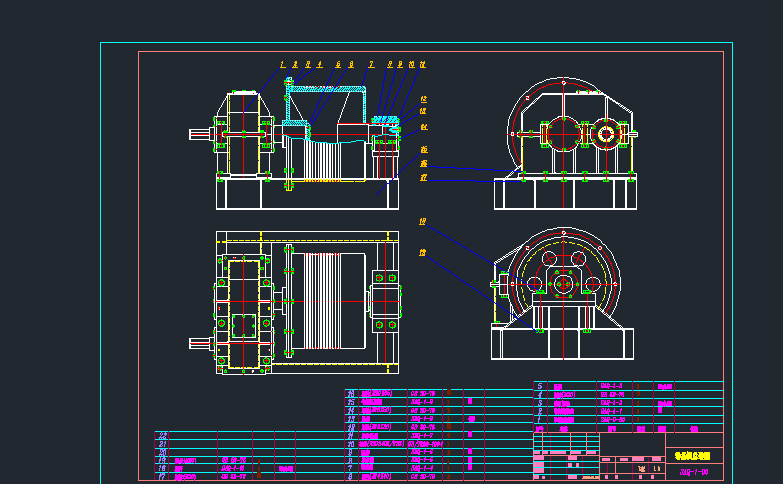This screenshot has width=783, height=484.
Task: Select the magenta drawing number in the title block
Action: (x=694, y=472)
